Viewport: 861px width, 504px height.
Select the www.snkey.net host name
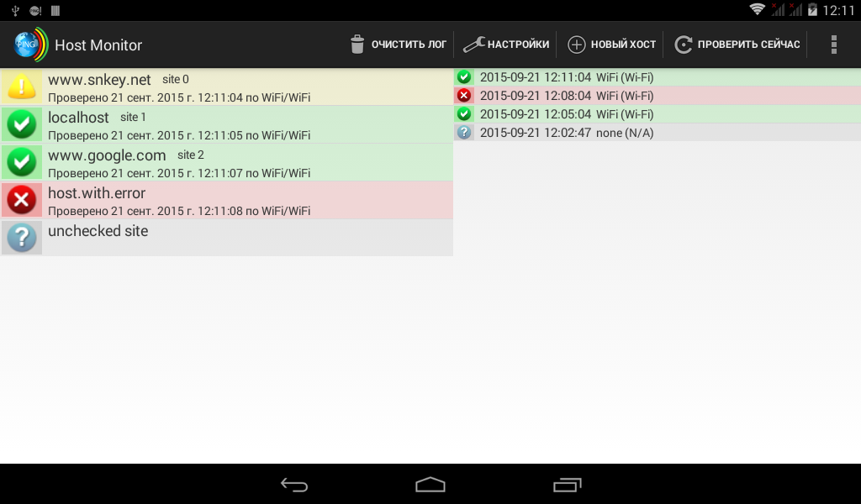pos(99,80)
